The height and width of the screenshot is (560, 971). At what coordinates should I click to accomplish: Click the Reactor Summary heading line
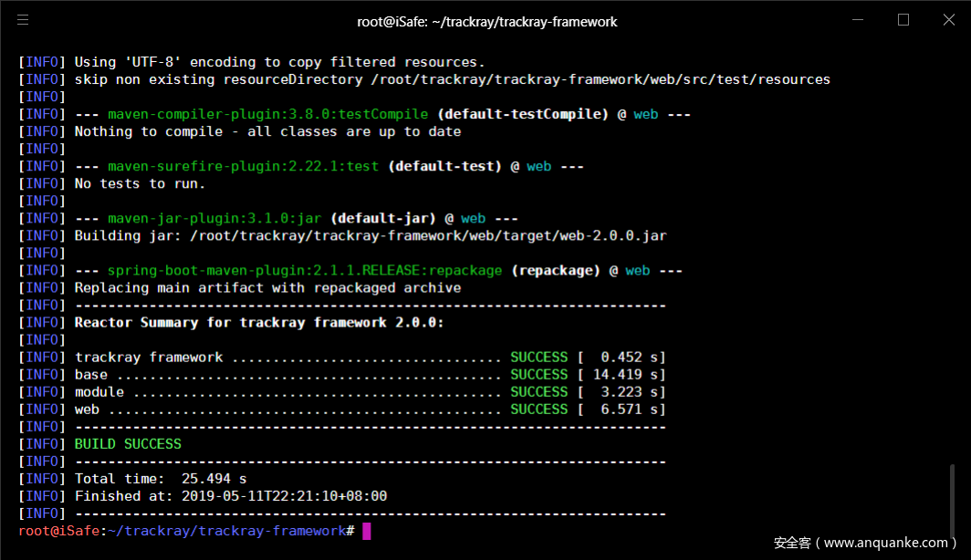point(258,323)
